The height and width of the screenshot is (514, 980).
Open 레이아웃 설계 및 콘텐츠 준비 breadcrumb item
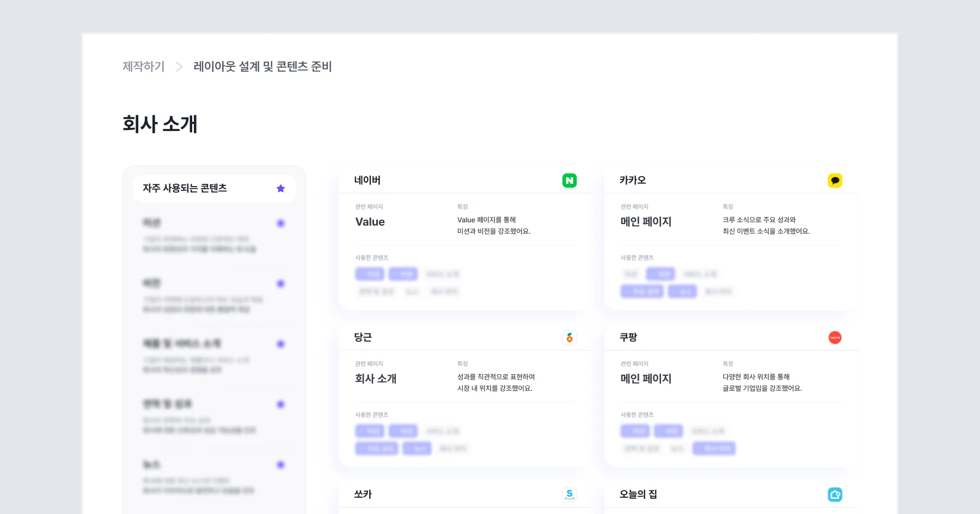point(262,66)
